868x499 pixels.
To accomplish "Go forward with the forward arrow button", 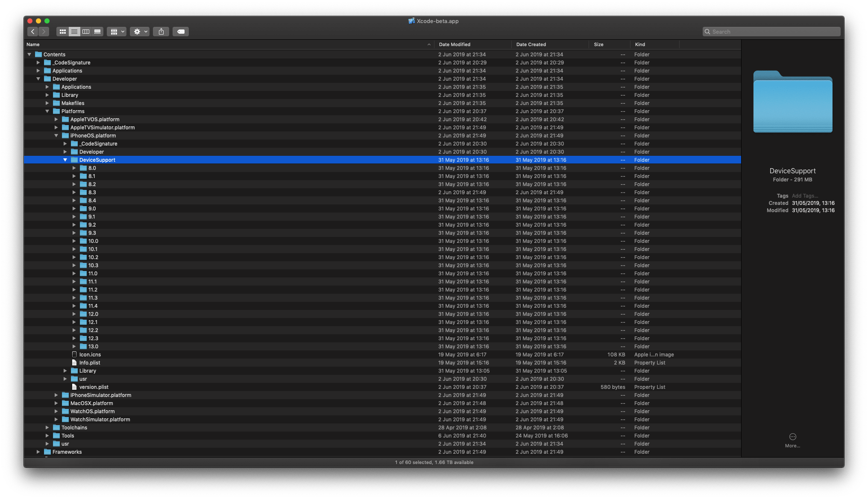I will coord(44,32).
